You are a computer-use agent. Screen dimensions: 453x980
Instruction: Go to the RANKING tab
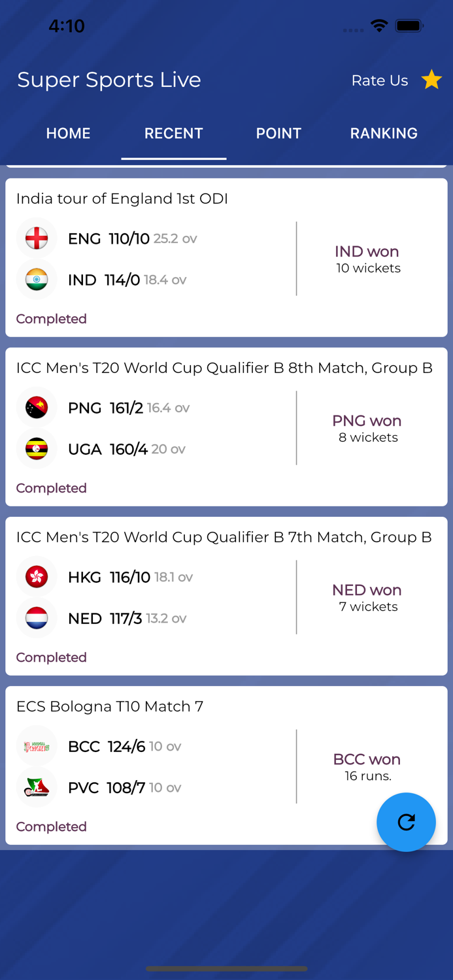point(384,133)
